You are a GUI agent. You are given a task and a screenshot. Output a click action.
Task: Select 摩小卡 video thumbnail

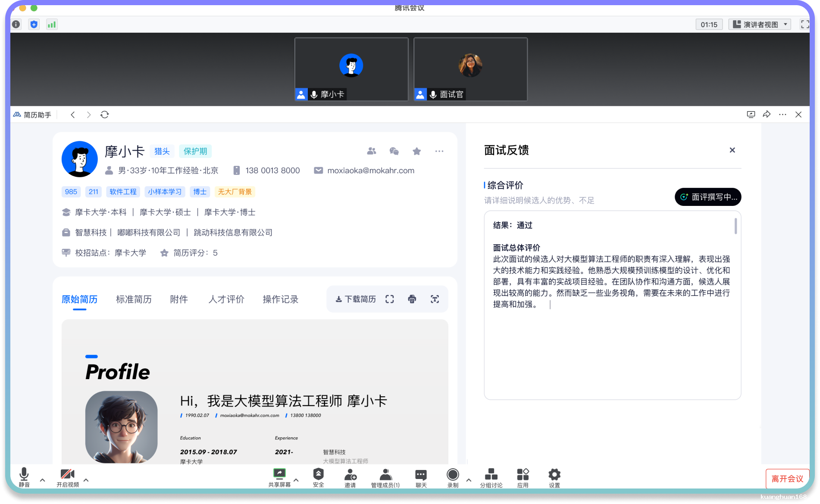click(351, 69)
